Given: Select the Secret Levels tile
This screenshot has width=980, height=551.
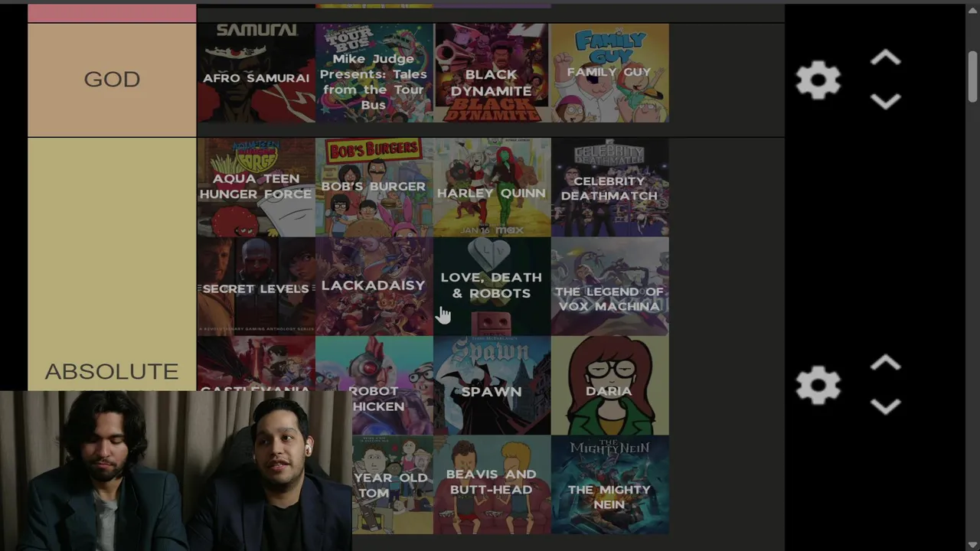Looking at the screenshot, I should point(256,286).
